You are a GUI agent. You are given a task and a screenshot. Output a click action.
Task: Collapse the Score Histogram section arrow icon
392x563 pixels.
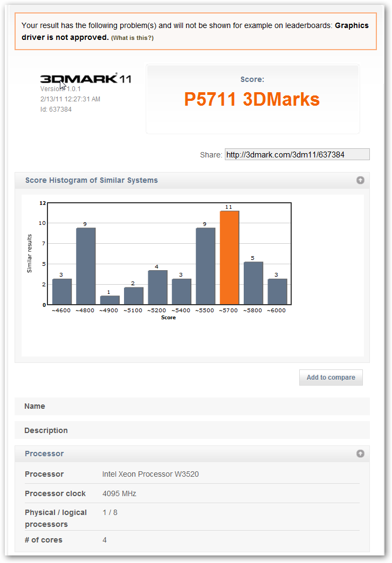point(360,180)
